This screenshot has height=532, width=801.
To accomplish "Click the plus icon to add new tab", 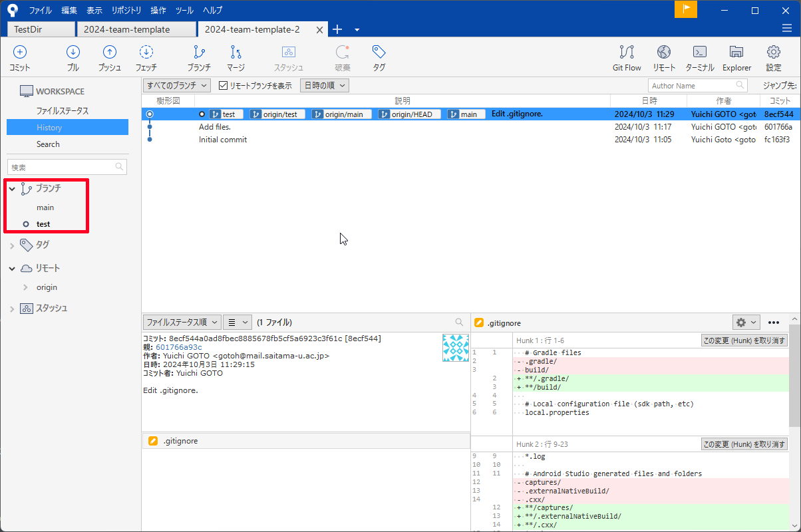I will point(337,29).
